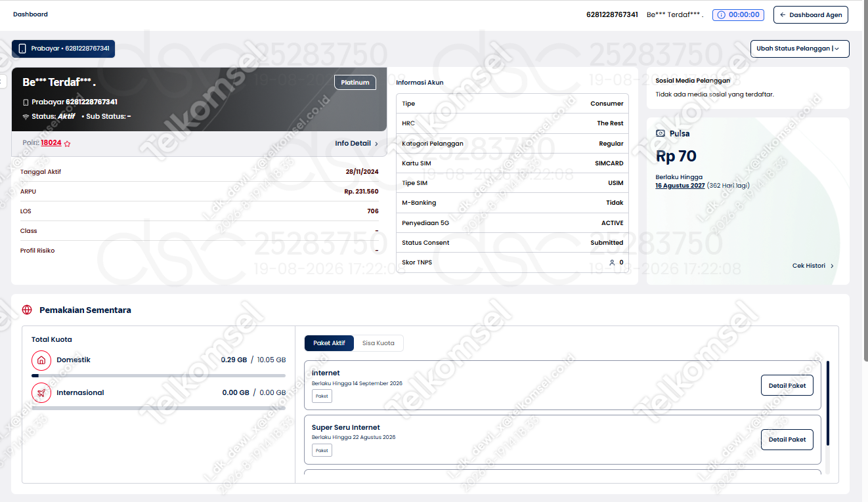The height and width of the screenshot is (502, 868).
Task: Click "SIMCARD" in the Kartu SIM row
Action: point(609,163)
